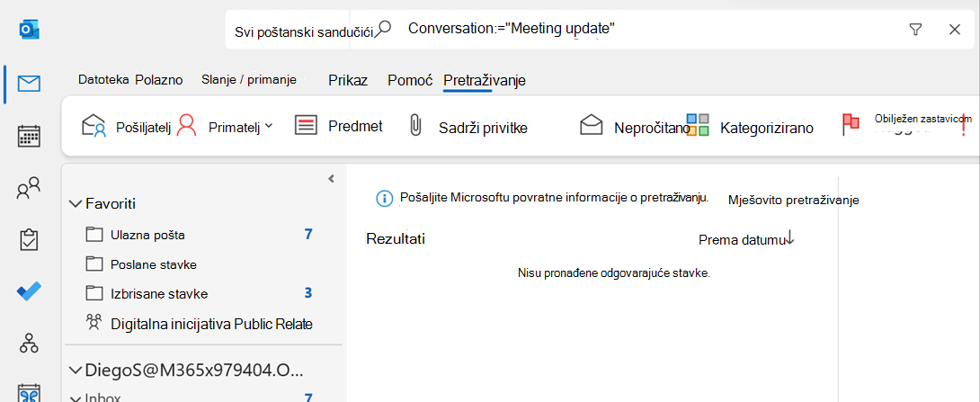Image resolution: width=980 pixels, height=402 pixels.
Task: Open the org chart sidebar icon
Action: click(29, 343)
